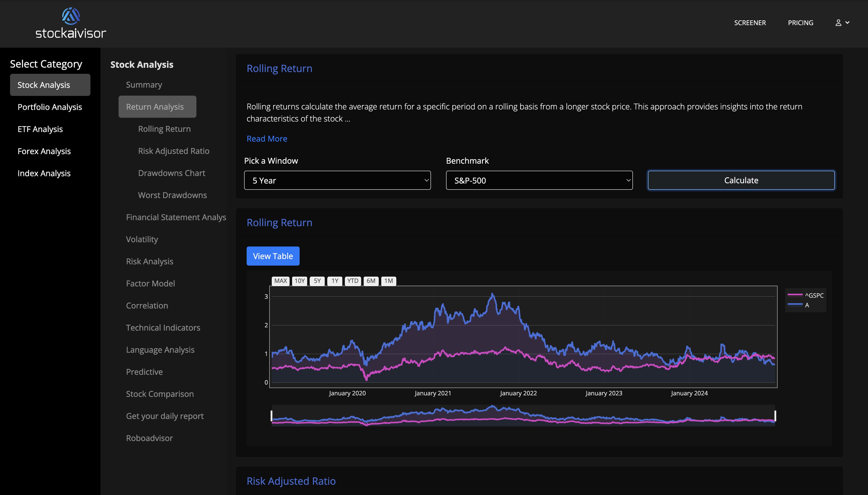Set chart range to 1M
Image resolution: width=868 pixels, height=495 pixels.
[x=389, y=281]
